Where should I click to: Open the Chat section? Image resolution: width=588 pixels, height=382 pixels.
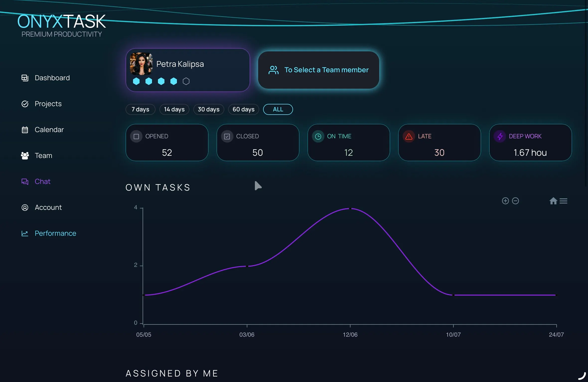coord(43,182)
